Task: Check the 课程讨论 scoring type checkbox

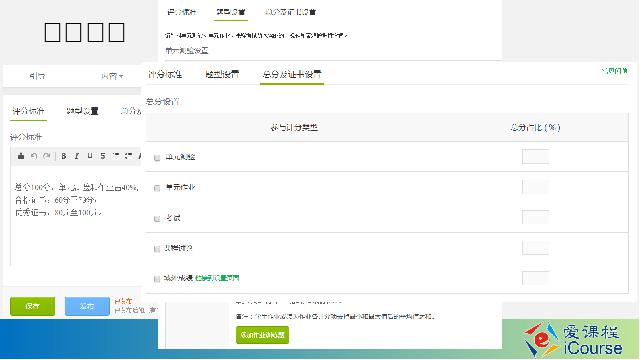Action: coord(157,249)
